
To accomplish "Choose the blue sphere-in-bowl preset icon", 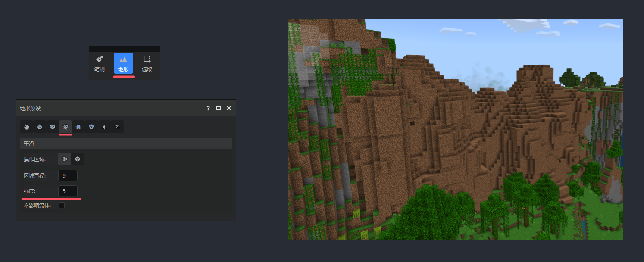I will pos(78,127).
